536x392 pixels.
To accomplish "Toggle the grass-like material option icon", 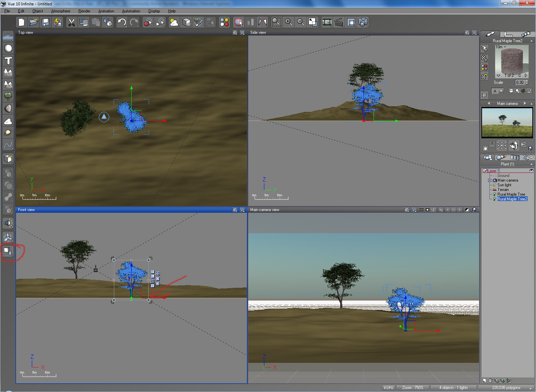I will click(523, 91).
